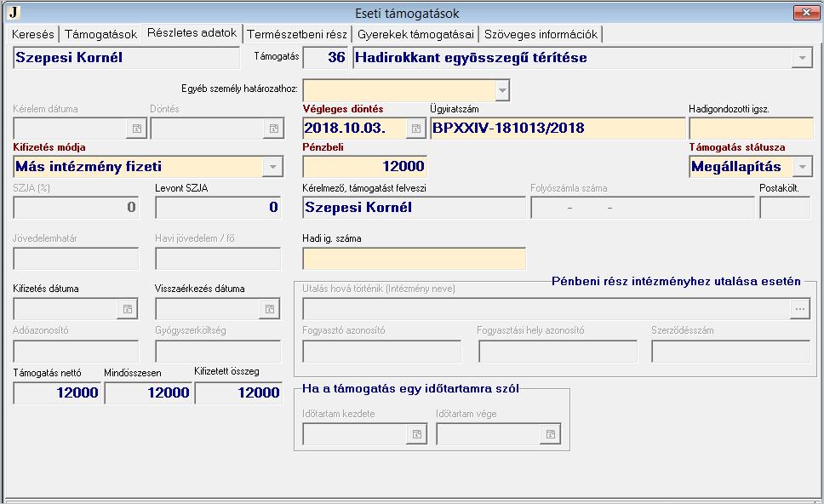Close the Eseti támogatások window
The height and width of the screenshot is (504, 824).
(806, 13)
